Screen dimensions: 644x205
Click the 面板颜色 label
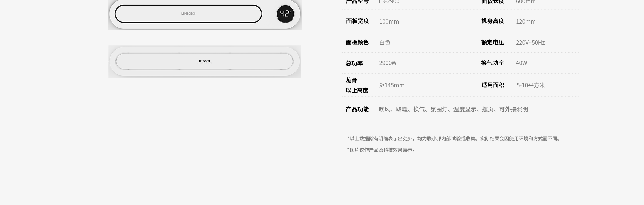[357, 42]
